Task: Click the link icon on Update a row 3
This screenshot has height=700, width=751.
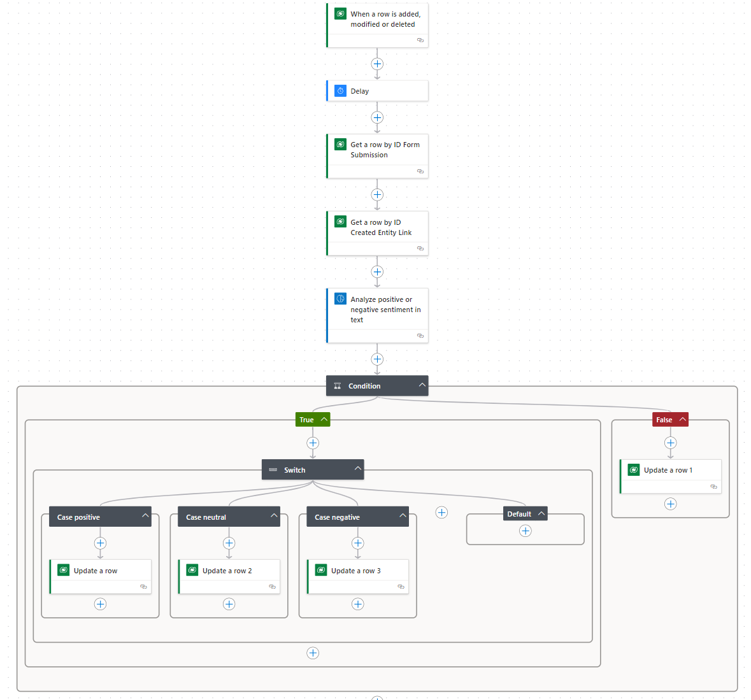Action: 401,587
